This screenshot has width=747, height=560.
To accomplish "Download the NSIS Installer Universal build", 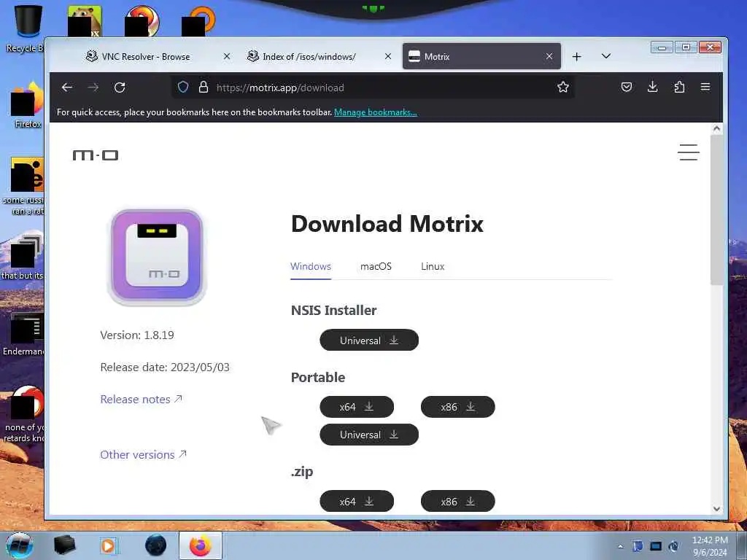I will tap(369, 340).
